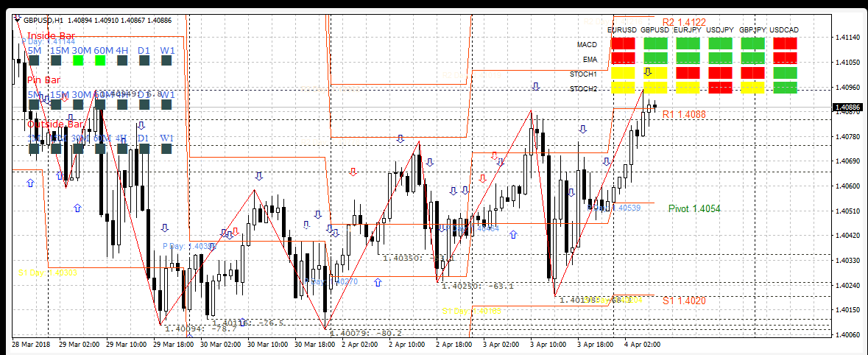
Task: Click the USDCAD column header
Action: tap(784, 30)
